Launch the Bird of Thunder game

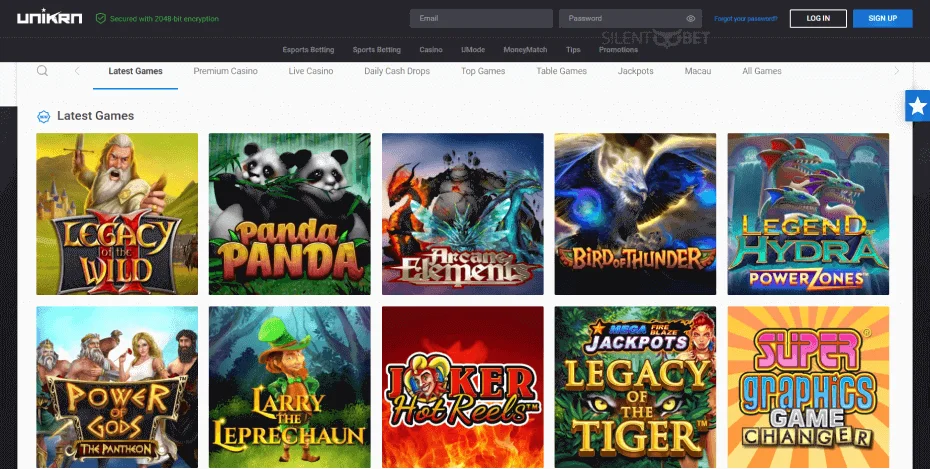(635, 214)
